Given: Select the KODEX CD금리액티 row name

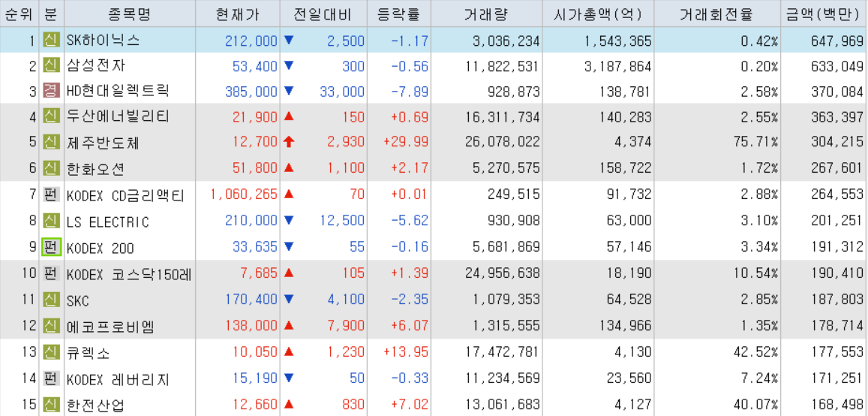Looking at the screenshot, I should 125,195.
